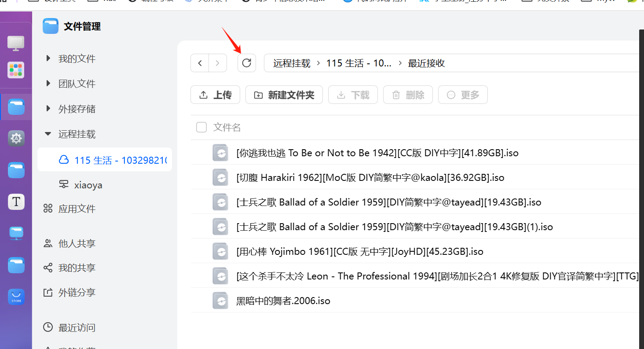The height and width of the screenshot is (349, 644).
Task: Open the 外接存储 label in sidebar
Action: point(77,109)
